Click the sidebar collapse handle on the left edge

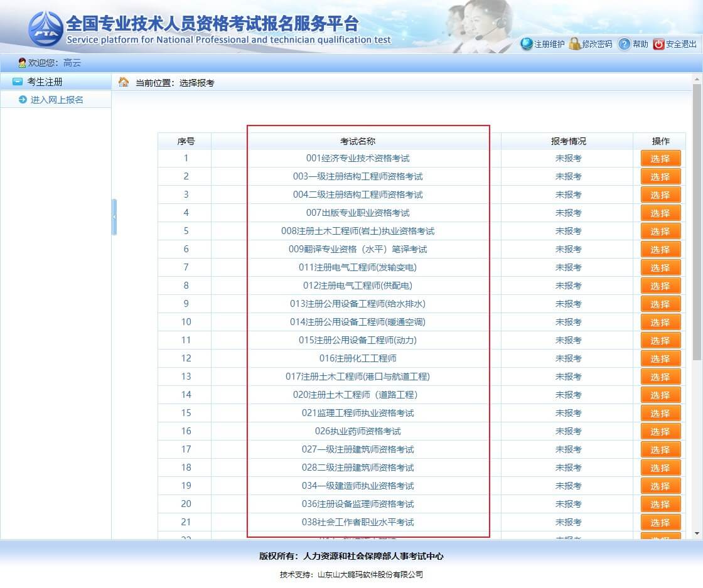click(114, 216)
